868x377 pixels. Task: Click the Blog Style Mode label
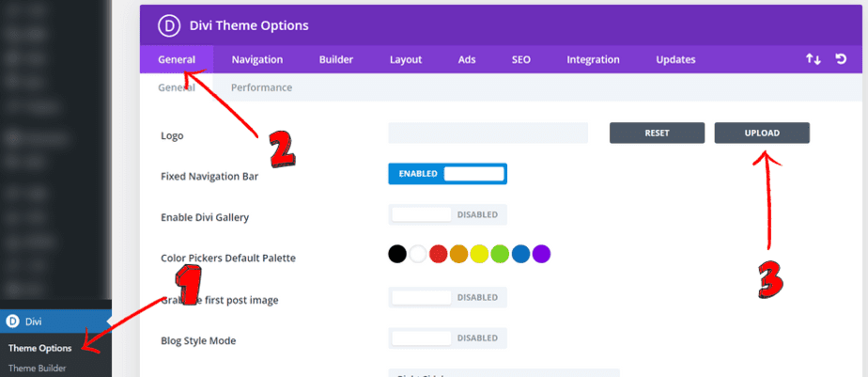(x=198, y=340)
